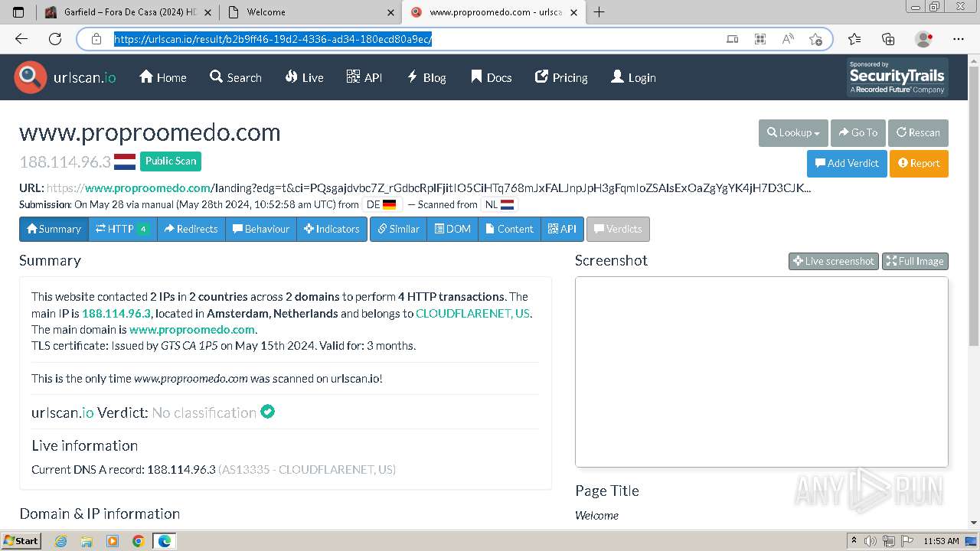The image size is (980, 551).
Task: Switch to the Welcome browser tab
Action: (x=310, y=12)
